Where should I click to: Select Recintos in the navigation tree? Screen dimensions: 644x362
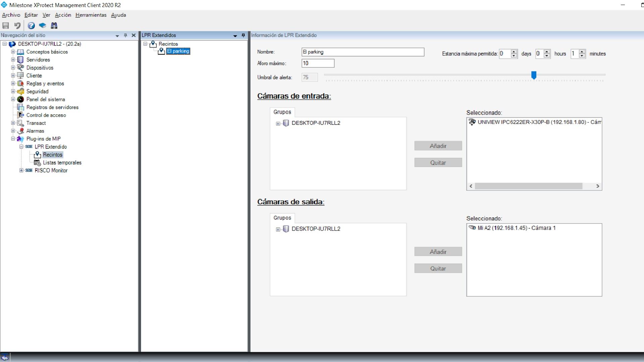pos(53,155)
